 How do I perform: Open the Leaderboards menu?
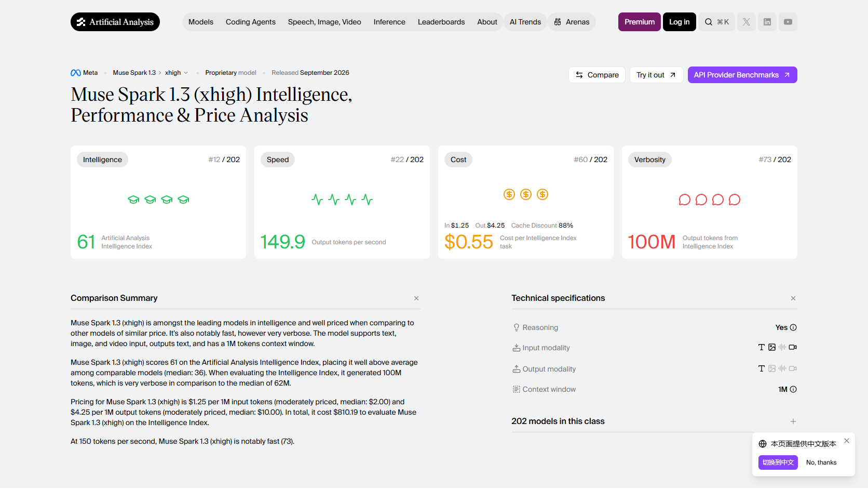pos(441,22)
